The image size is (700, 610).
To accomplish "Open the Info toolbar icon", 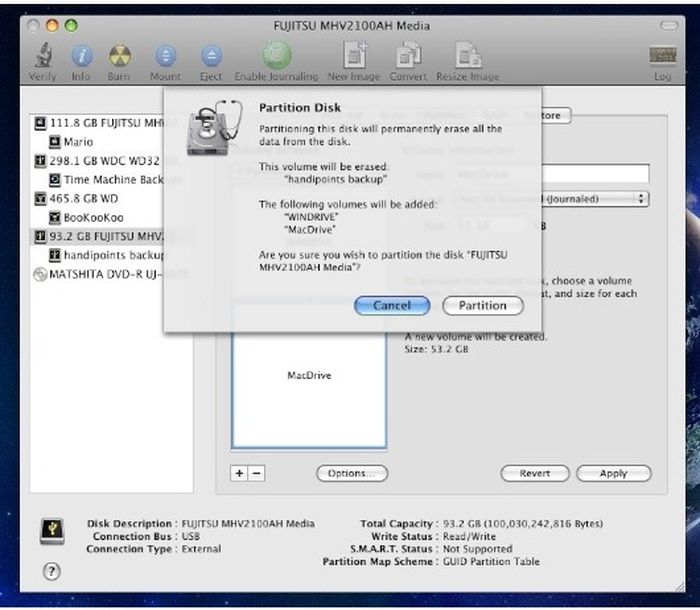I will click(x=82, y=56).
